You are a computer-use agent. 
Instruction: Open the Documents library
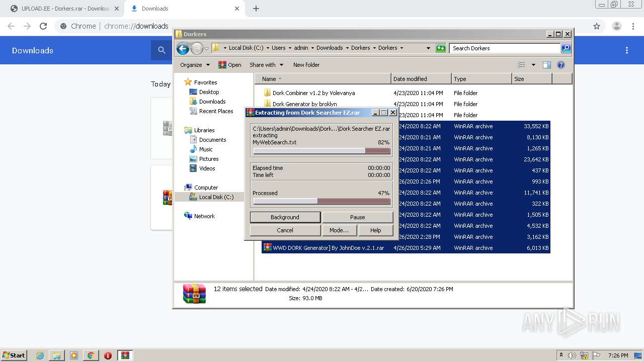212,140
